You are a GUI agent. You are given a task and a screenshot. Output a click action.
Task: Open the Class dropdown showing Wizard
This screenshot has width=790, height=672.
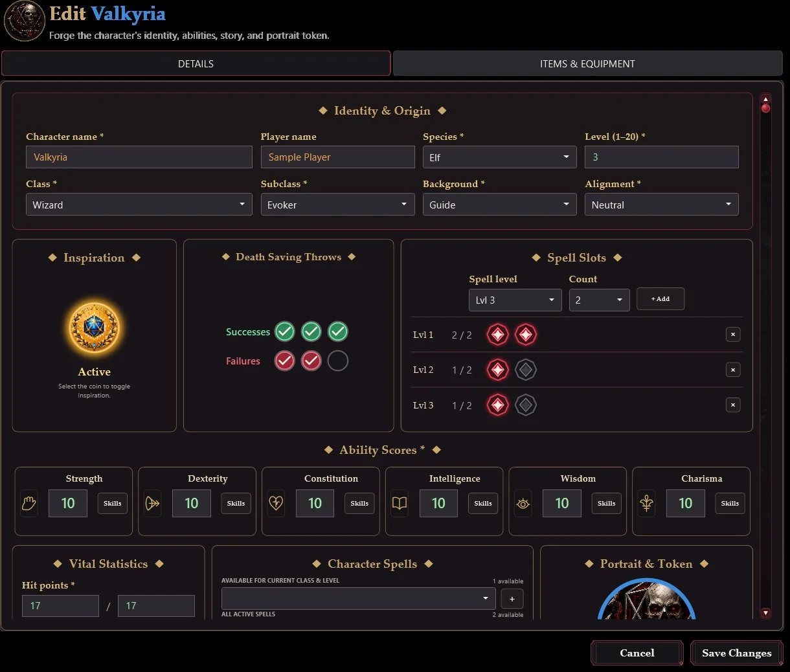coord(139,205)
